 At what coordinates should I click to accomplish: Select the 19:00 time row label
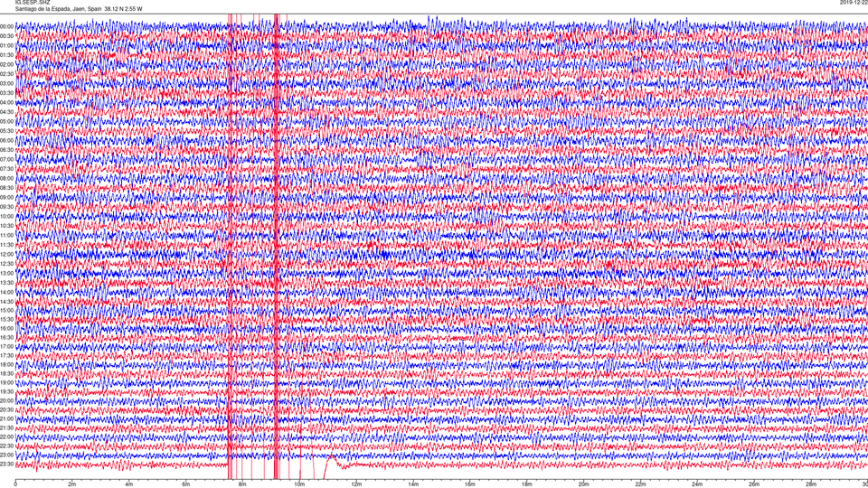pyautogui.click(x=7, y=383)
